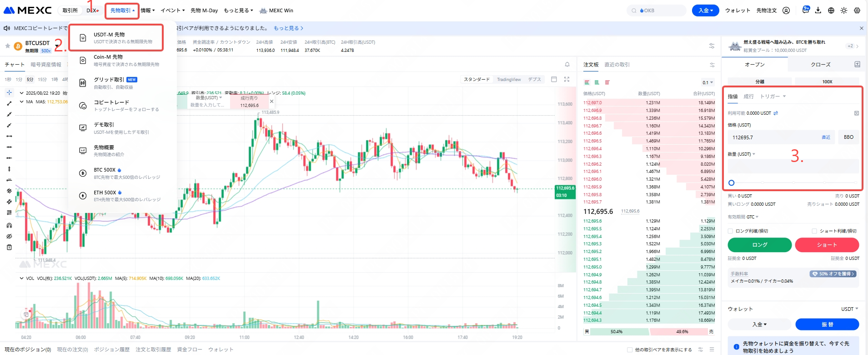Image resolution: width=868 pixels, height=355 pixels.
Task: Click the icon right of クローズ tab
Action: coord(857,64)
